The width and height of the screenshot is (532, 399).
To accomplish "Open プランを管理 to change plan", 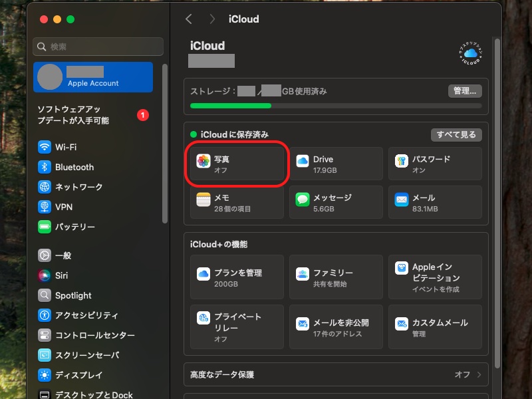I will [x=236, y=277].
